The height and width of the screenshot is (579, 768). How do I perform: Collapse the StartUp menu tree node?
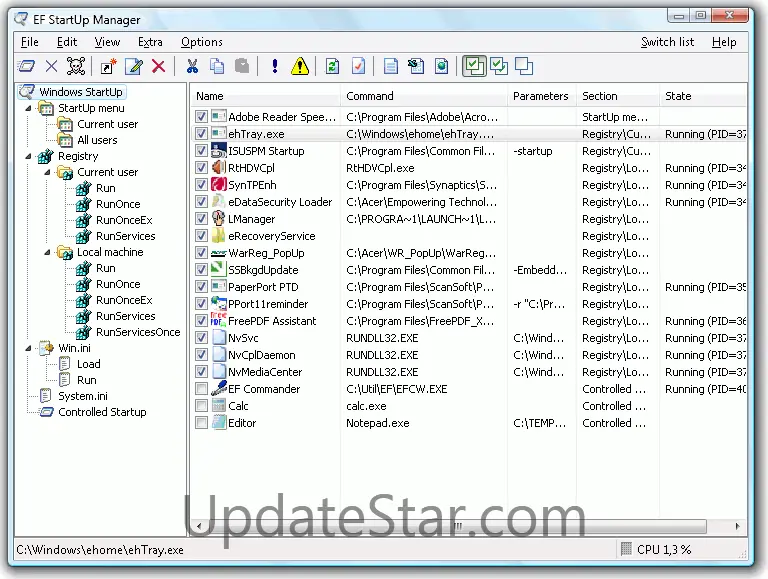pyautogui.click(x=29, y=108)
